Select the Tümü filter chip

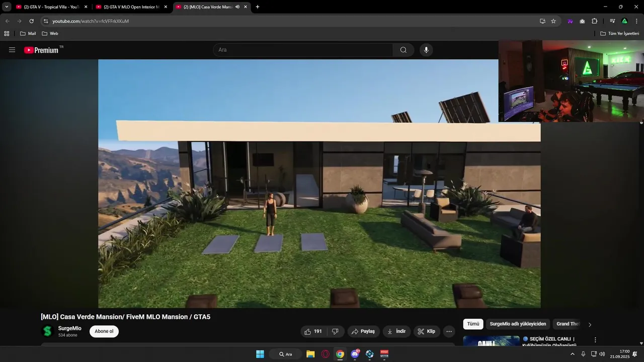click(x=473, y=324)
